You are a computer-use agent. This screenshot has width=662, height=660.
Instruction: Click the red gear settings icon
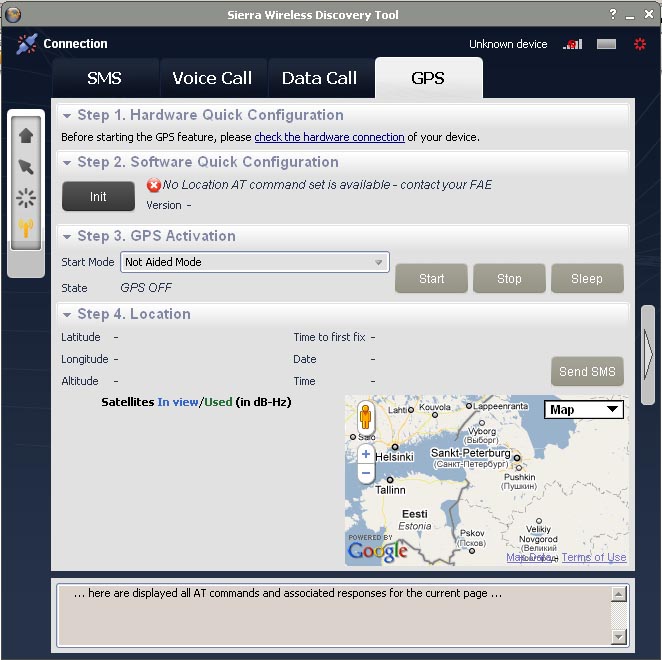640,44
